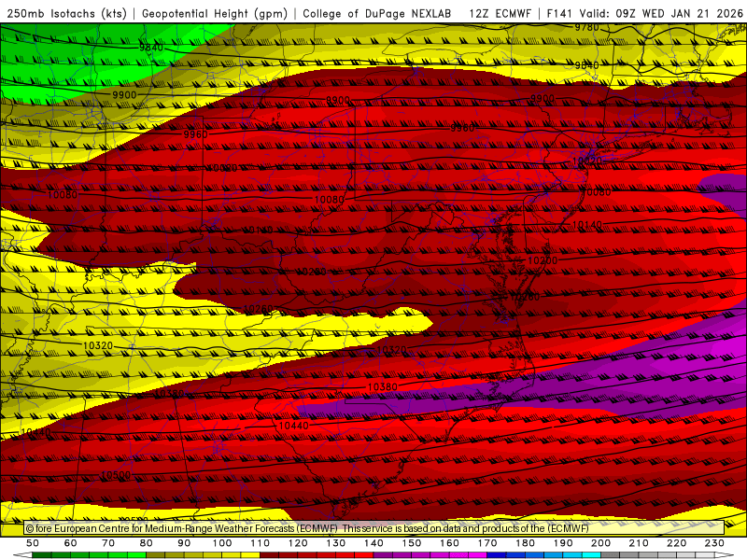Click the '60' value on the color scale
This screenshot has height=560, width=747.
(x=71, y=543)
